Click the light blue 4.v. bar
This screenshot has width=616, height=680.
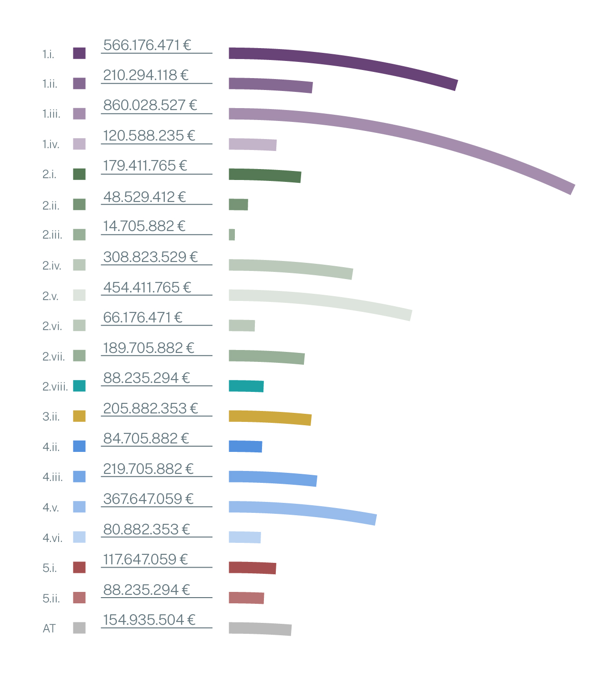click(x=305, y=510)
